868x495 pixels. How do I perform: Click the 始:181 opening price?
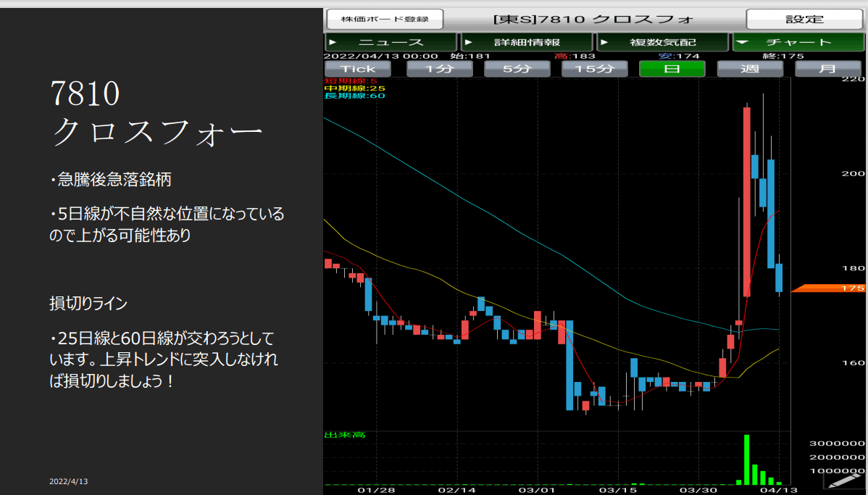point(470,56)
